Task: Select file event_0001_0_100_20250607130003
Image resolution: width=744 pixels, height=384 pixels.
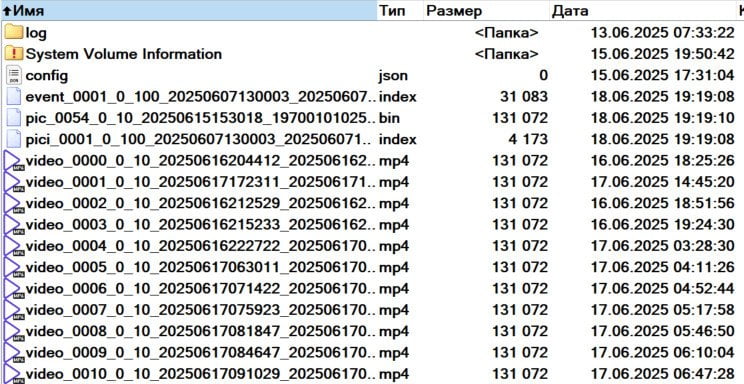Action: (201, 97)
